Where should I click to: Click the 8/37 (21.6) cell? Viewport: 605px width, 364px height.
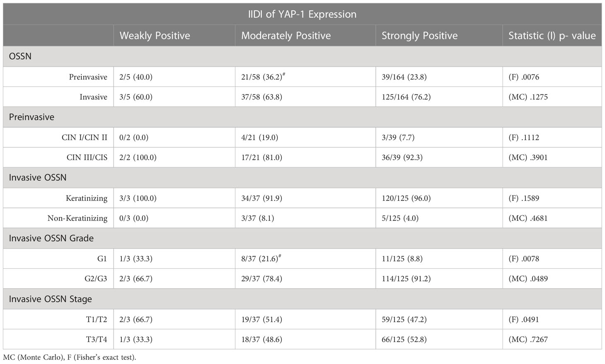[262, 258]
